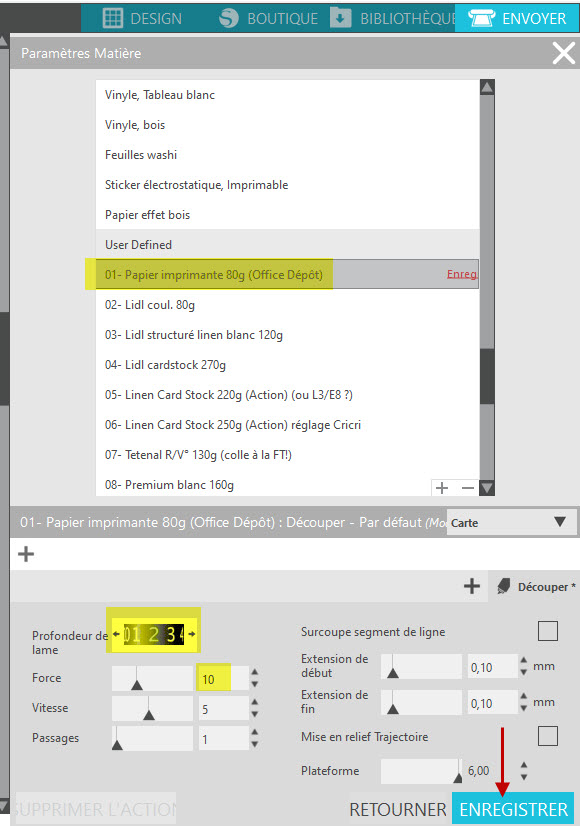Remove material with list minus icon
The image size is (580, 826).
pos(468,488)
